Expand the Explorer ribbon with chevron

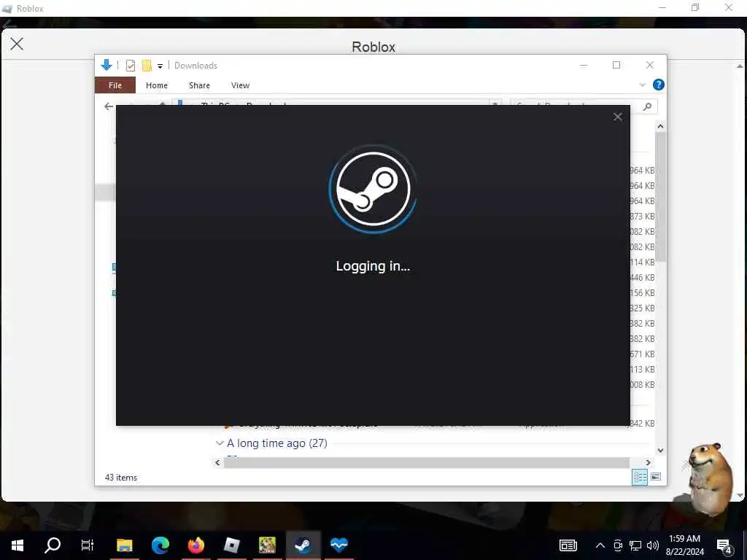point(642,85)
